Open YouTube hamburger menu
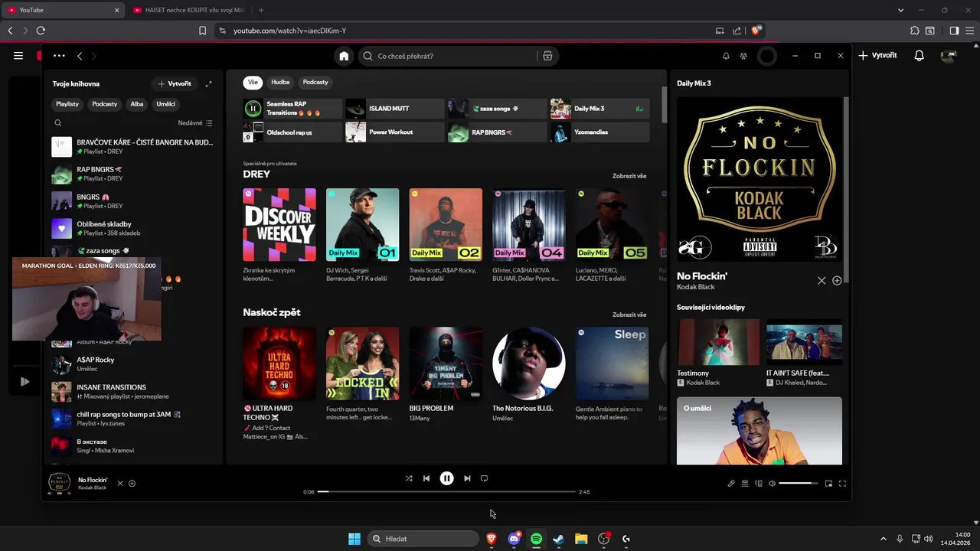Image resolution: width=980 pixels, height=551 pixels. click(18, 56)
